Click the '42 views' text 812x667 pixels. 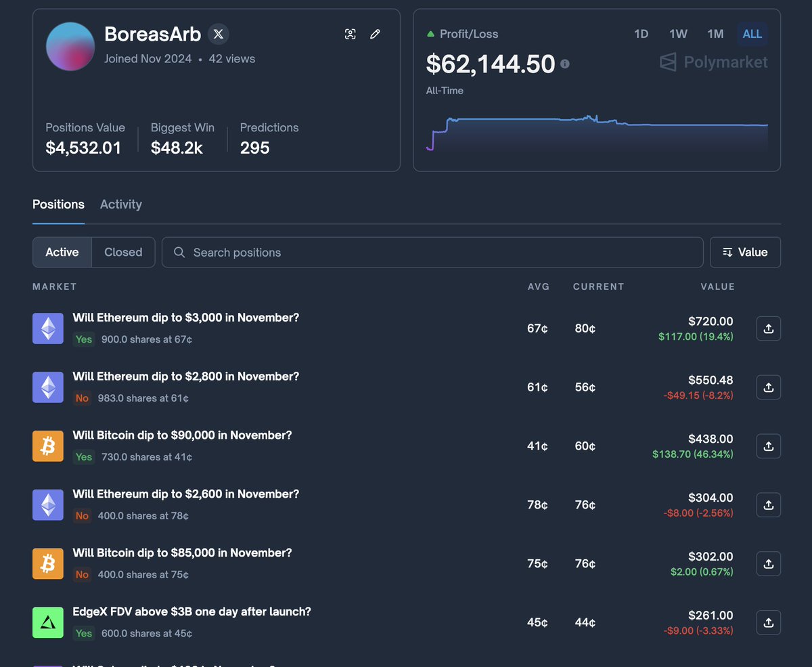(232, 59)
